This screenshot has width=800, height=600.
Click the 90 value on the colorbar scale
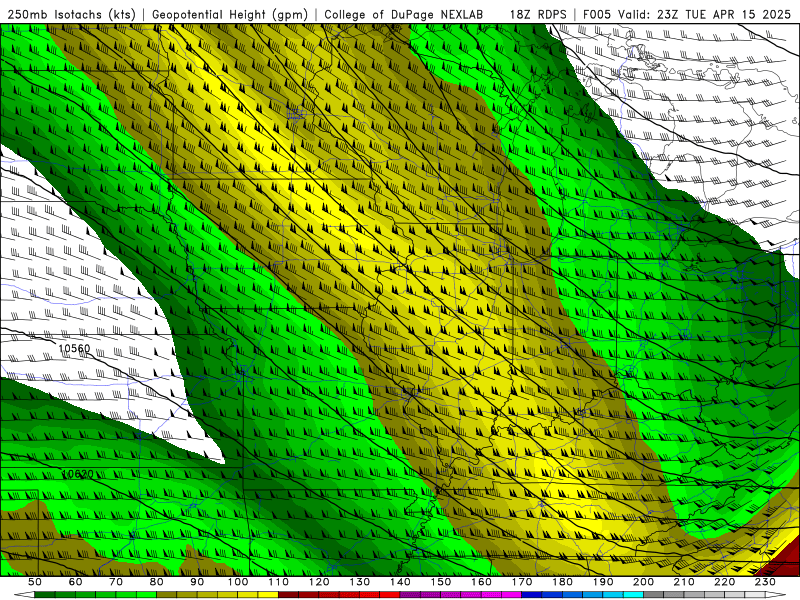click(197, 582)
